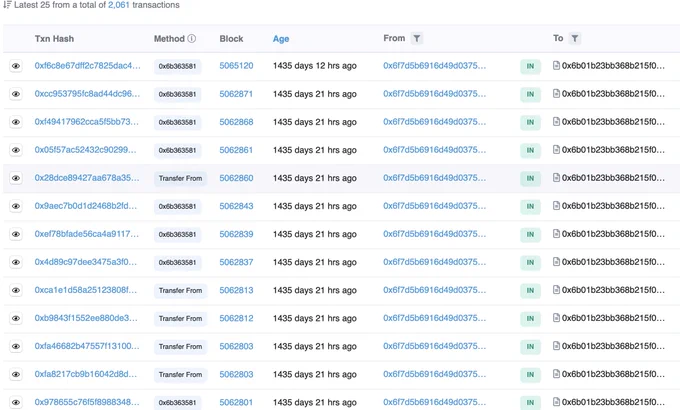Click eye preview icon for txn 0xfa8217cb9b...

(x=16, y=374)
